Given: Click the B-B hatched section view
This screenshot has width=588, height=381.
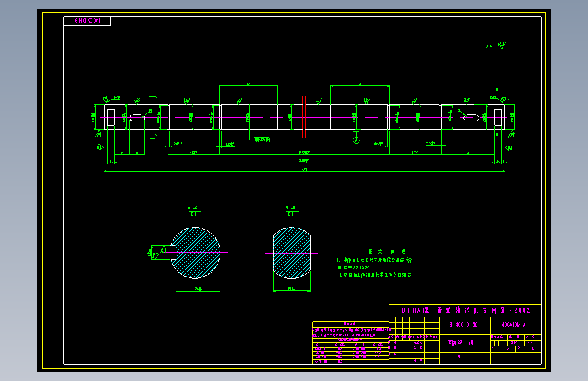Looking at the screenshot, I should [292, 253].
